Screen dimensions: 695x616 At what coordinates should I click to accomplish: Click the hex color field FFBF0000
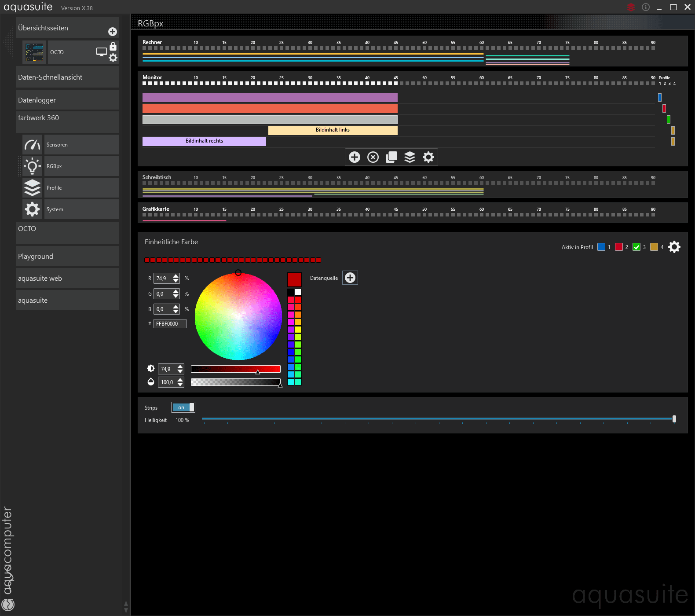170,323
